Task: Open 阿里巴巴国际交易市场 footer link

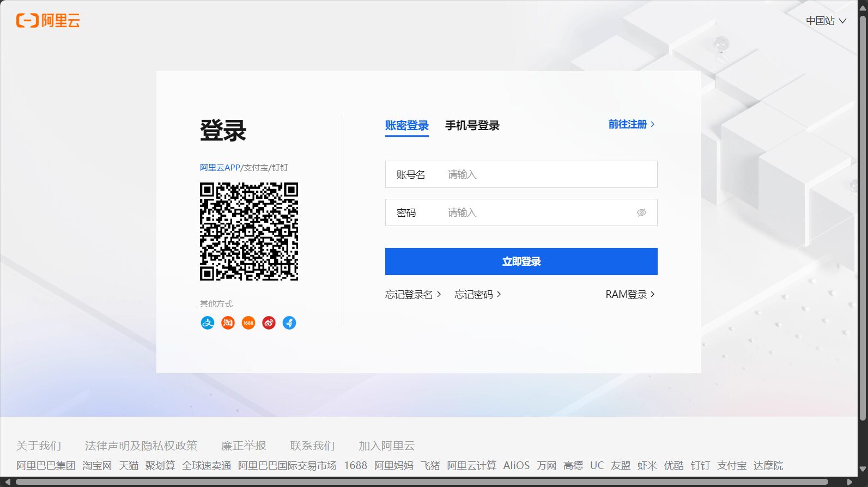Action: coord(287,465)
